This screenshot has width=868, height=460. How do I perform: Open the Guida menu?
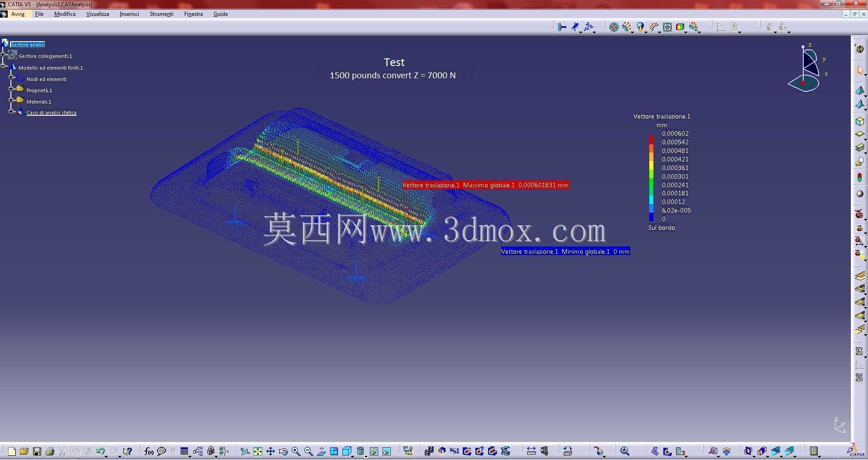tap(221, 14)
